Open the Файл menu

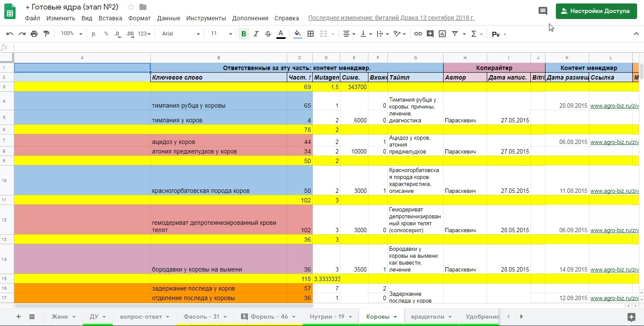pyautogui.click(x=32, y=18)
